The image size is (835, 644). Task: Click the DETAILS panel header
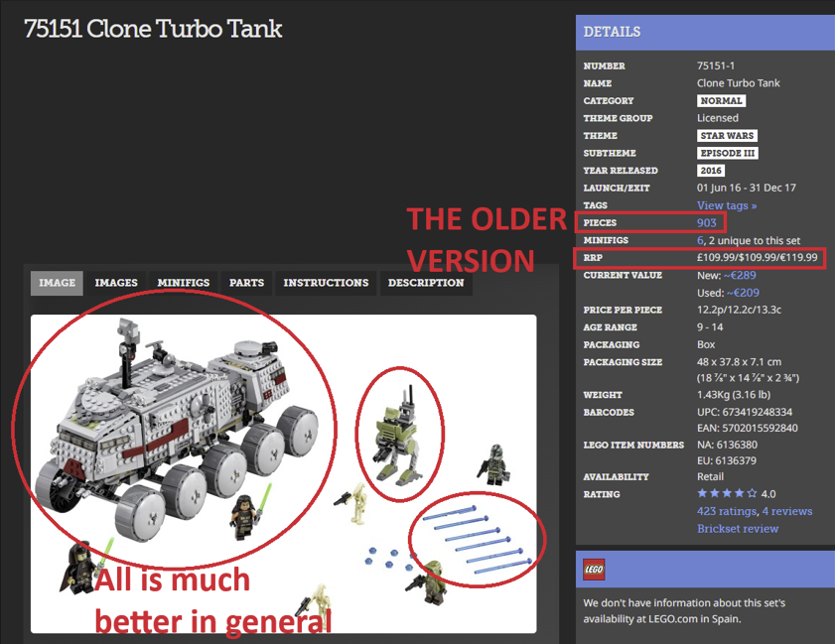[x=705, y=33]
